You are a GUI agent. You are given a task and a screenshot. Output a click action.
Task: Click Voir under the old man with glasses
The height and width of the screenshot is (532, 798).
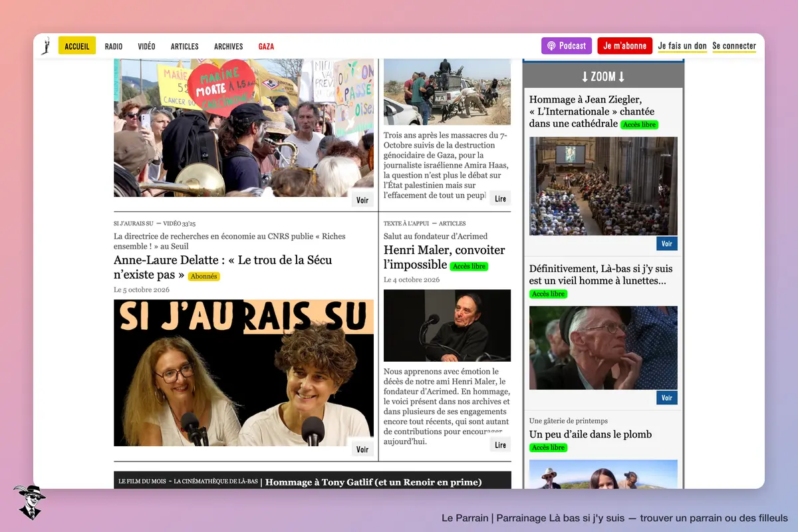click(x=667, y=398)
